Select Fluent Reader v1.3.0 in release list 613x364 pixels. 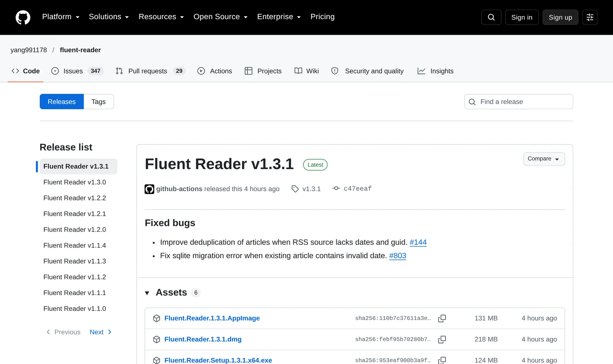tap(75, 182)
